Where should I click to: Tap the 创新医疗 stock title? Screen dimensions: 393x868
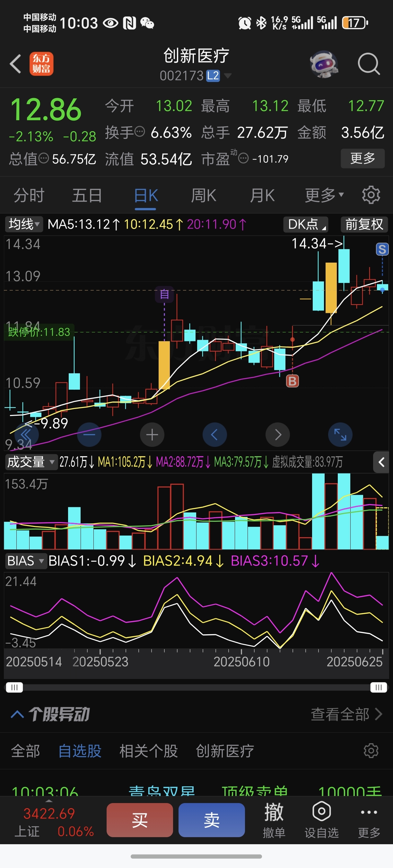tap(197, 56)
